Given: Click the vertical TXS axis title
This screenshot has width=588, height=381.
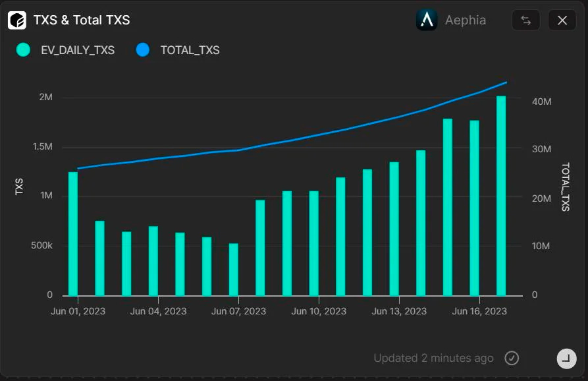Looking at the screenshot, I should coord(19,187).
